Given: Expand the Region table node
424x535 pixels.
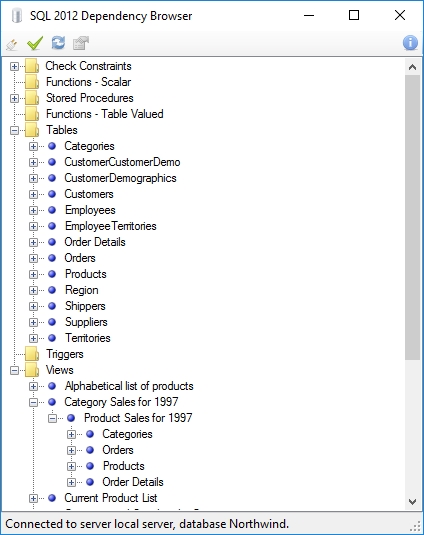Looking at the screenshot, I should point(33,290).
